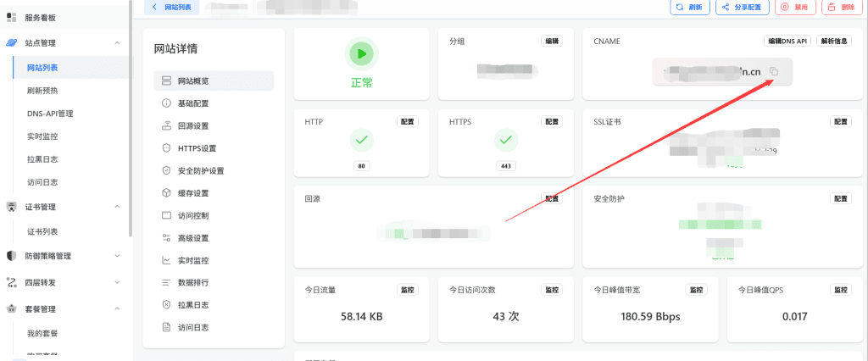Click 监控 on the 今日流量 card
The image size is (868, 361).
pyautogui.click(x=408, y=290)
